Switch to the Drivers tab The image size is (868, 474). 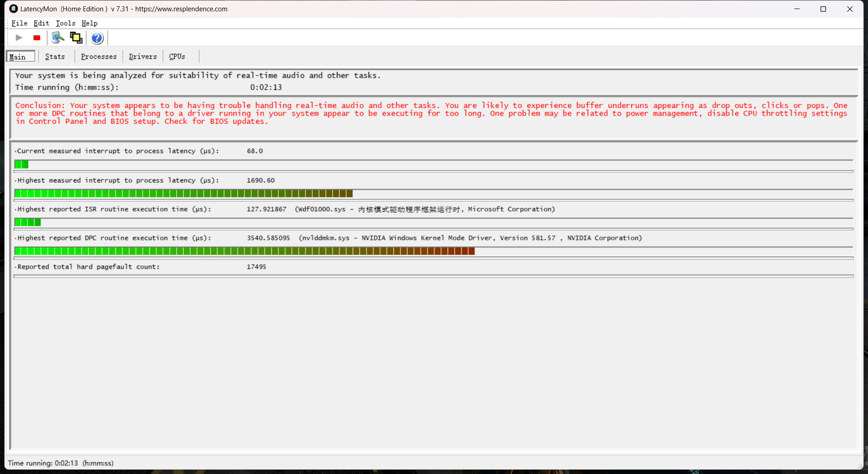pos(143,56)
